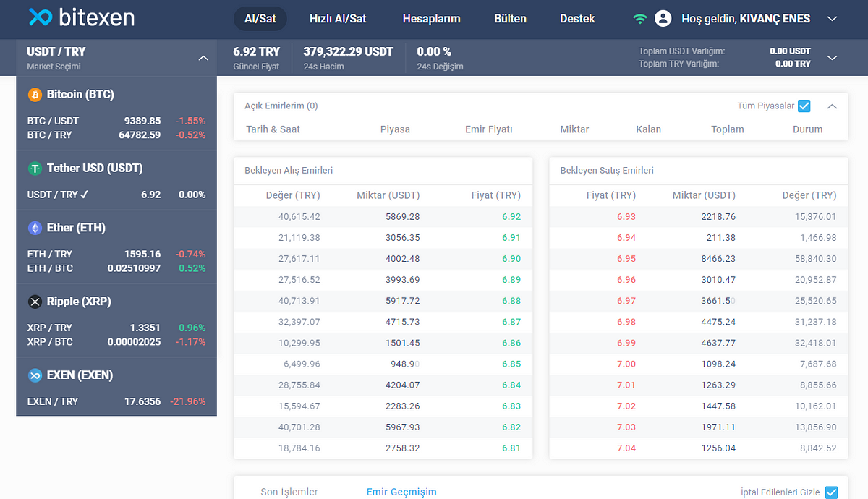Image resolution: width=868 pixels, height=499 pixels.
Task: Click buy order price 6.81
Action: pos(511,448)
